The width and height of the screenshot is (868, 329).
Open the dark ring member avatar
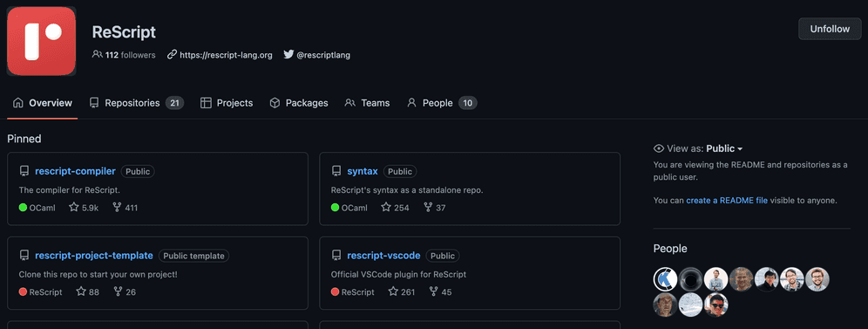click(x=691, y=279)
